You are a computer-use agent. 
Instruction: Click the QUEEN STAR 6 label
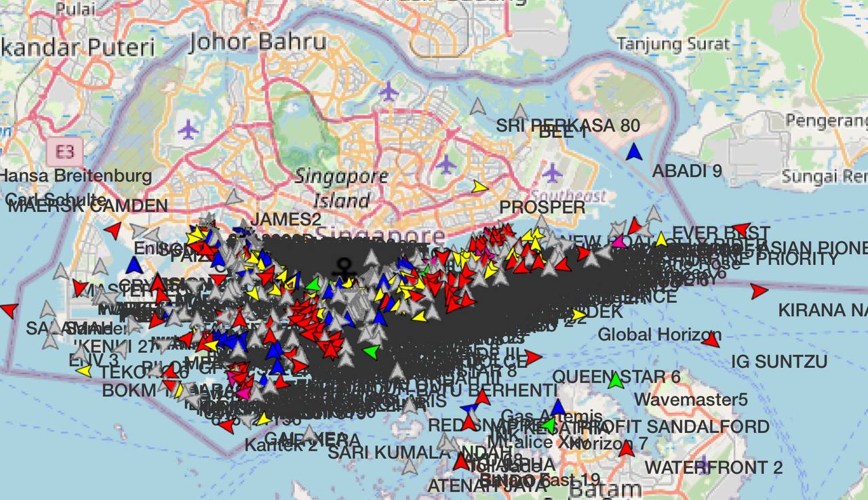point(616,376)
